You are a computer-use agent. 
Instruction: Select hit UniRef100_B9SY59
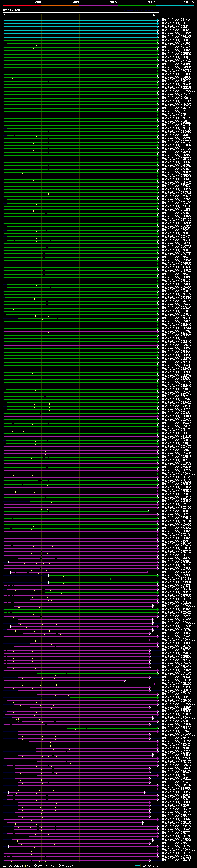pos(176,125)
